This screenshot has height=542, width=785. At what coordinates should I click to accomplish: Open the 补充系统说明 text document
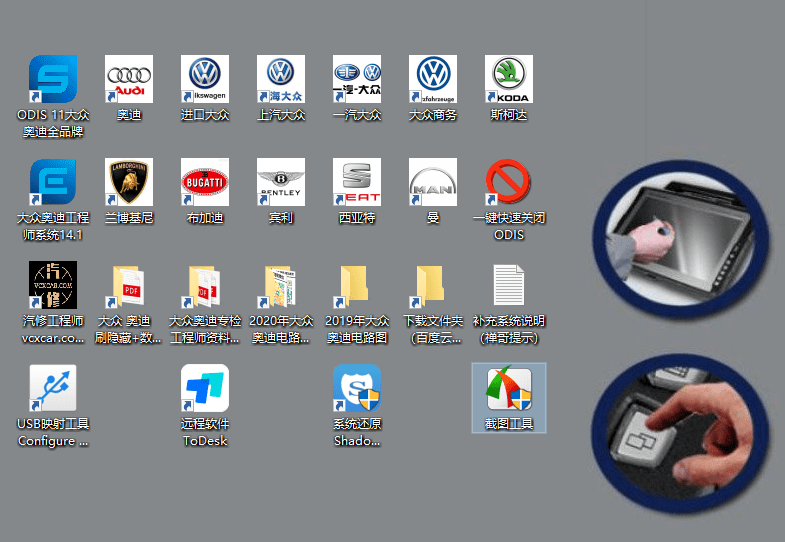click(509, 286)
